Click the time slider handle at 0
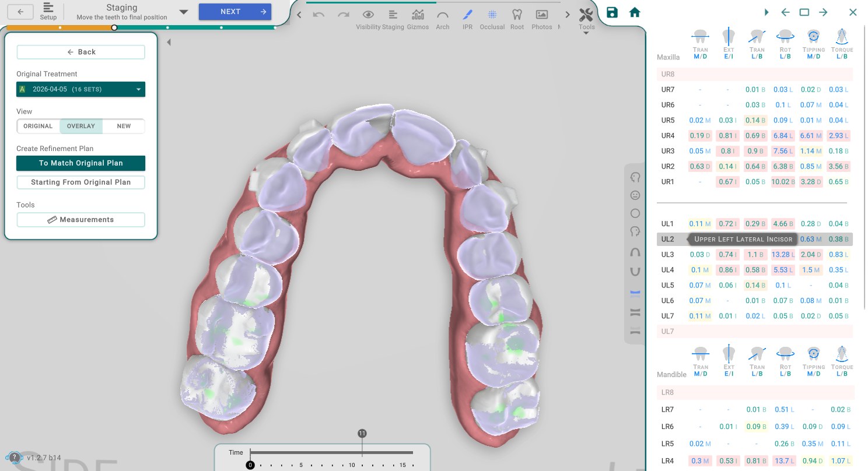Image resolution: width=868 pixels, height=471 pixels. point(250,465)
